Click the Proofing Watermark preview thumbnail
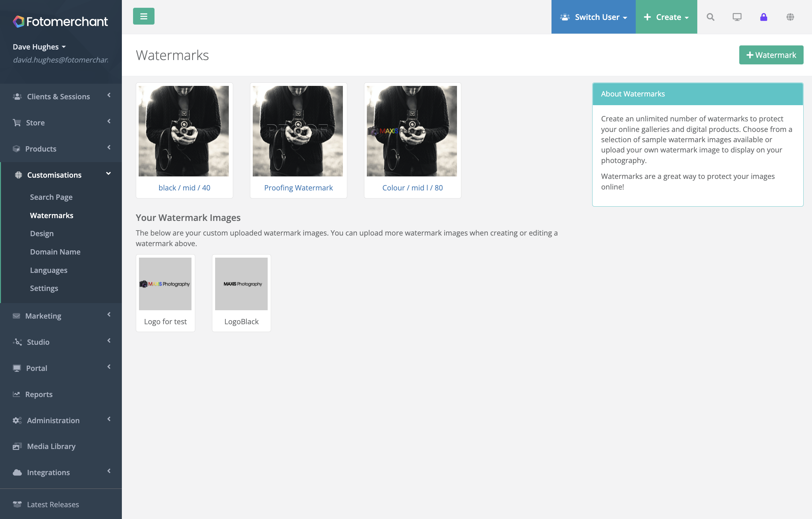Image resolution: width=812 pixels, height=519 pixels. click(x=298, y=131)
